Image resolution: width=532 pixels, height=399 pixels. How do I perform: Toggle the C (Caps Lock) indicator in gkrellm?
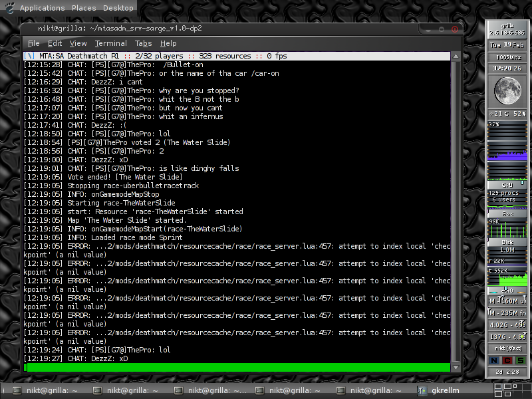tap(507, 360)
